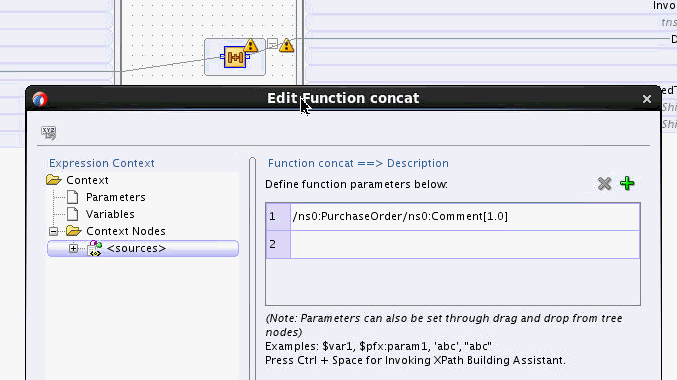Select the Context folder node
677x380 pixels.
coord(87,180)
